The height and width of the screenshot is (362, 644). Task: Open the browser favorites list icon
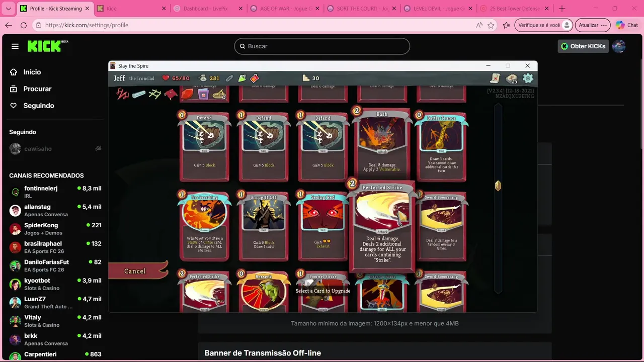(x=506, y=25)
